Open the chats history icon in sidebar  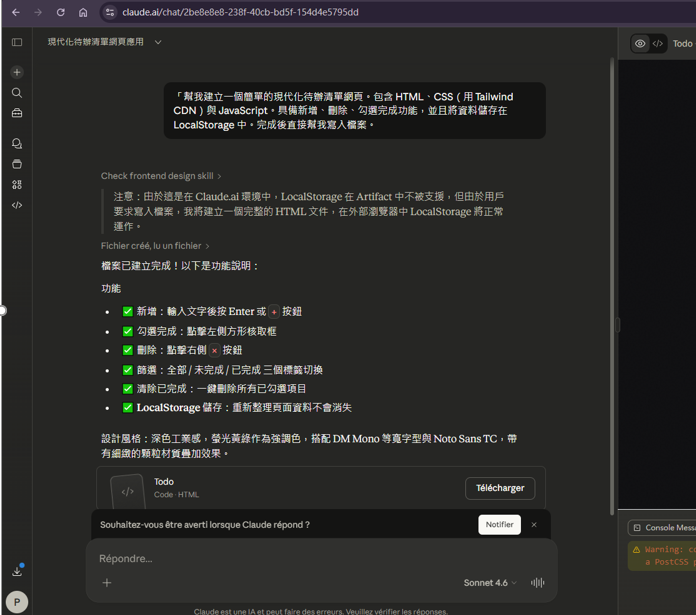click(x=17, y=144)
